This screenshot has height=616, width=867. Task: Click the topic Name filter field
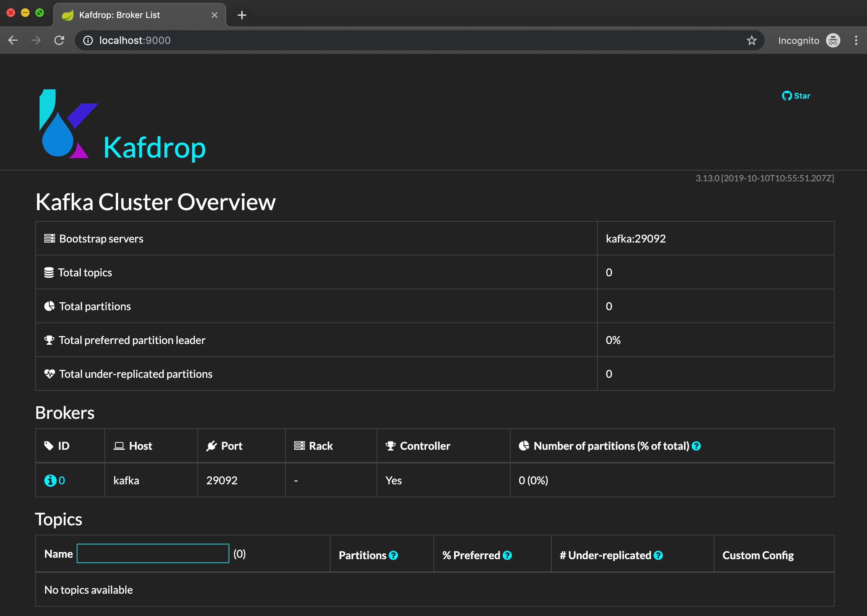(153, 554)
